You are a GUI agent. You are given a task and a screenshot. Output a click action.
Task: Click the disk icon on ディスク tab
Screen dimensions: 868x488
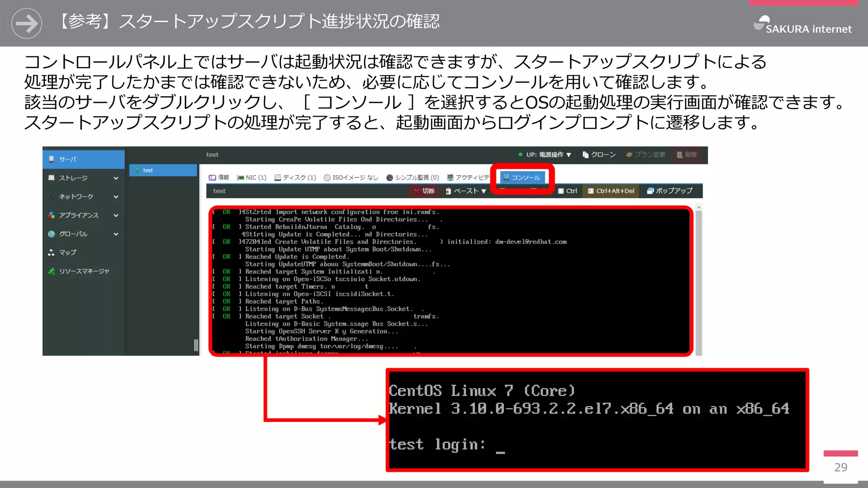tap(278, 177)
